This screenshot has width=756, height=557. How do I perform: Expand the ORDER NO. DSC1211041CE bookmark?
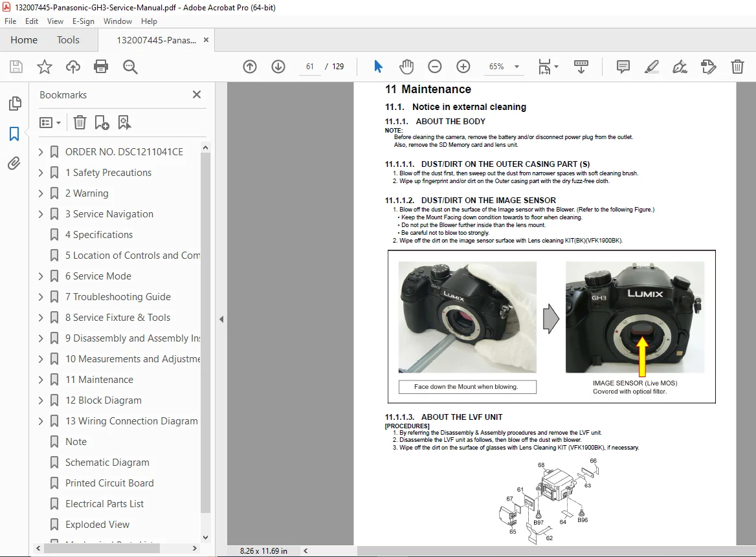tap(41, 152)
